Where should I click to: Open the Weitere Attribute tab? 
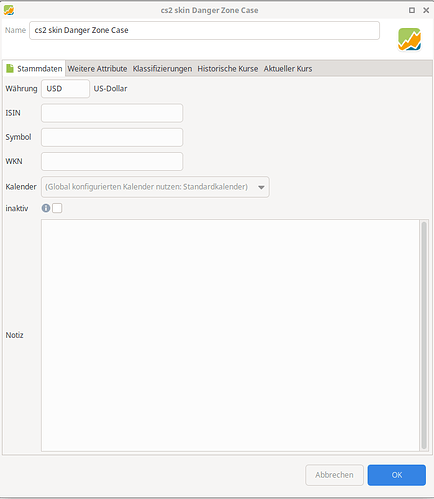click(97, 69)
